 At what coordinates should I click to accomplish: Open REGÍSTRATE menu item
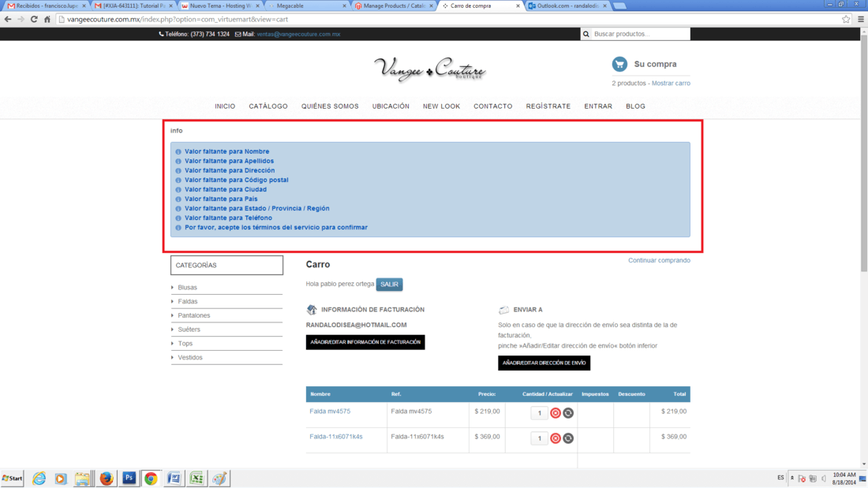tap(548, 106)
